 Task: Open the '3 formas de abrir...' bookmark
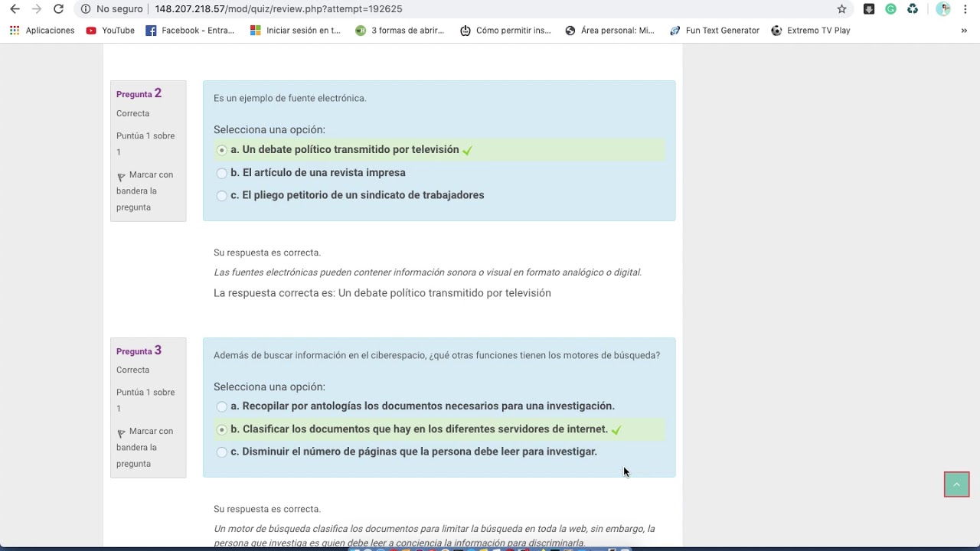tap(400, 31)
